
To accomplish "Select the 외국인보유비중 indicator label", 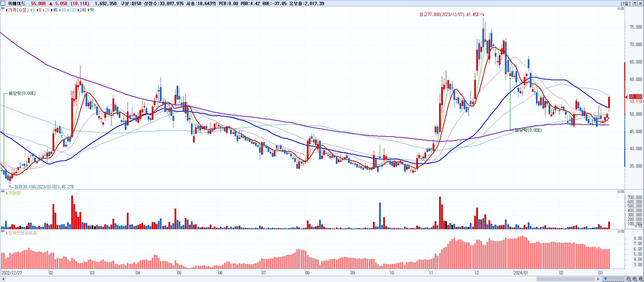I will click(22, 233).
